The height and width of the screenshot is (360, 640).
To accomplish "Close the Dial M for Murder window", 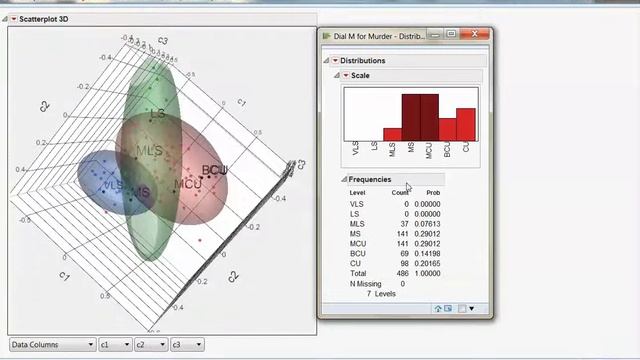I will tap(474, 34).
